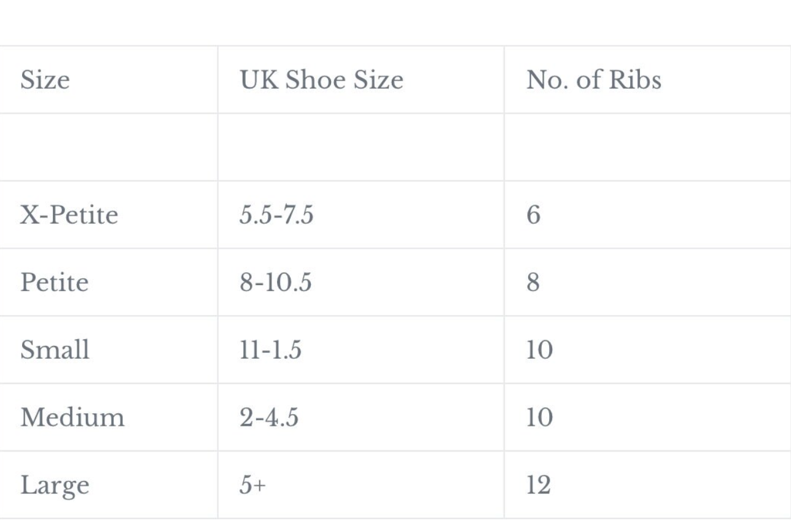Click the rib count 6 cell
Image resolution: width=791 pixels, height=532 pixels.
point(647,215)
